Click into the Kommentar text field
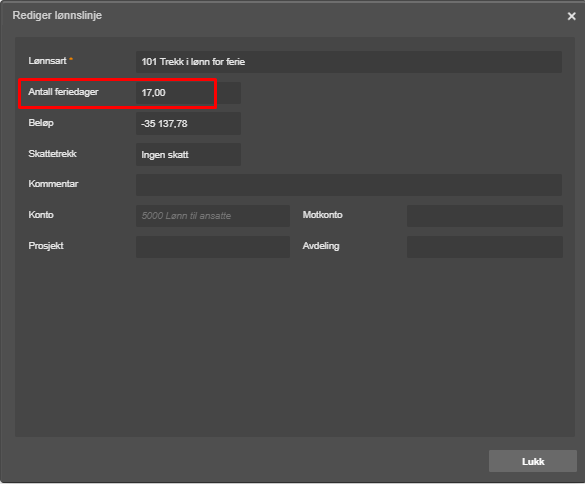The height and width of the screenshot is (484, 585). pos(349,185)
